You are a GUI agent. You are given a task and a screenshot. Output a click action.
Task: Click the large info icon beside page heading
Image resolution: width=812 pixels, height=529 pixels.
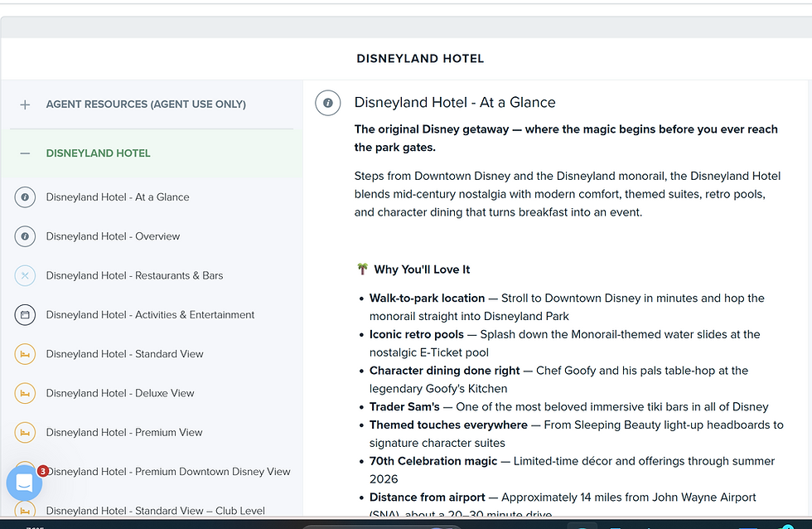pyautogui.click(x=328, y=103)
